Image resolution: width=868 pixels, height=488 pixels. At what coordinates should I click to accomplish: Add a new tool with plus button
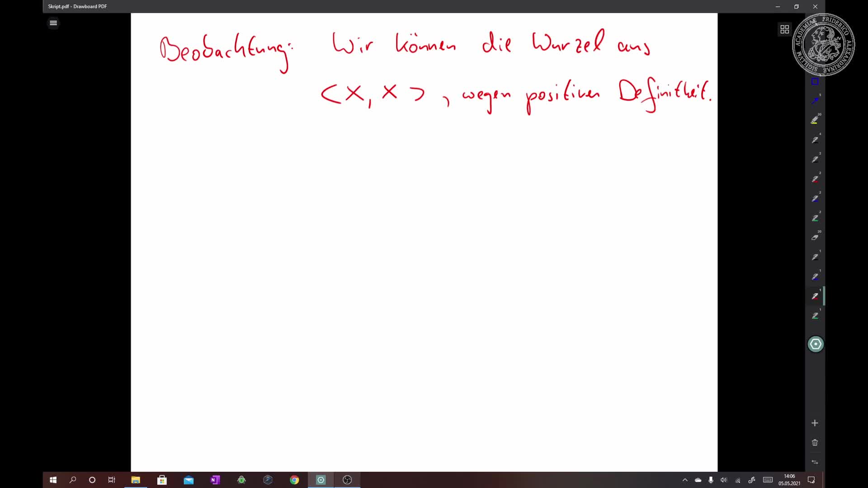815,423
